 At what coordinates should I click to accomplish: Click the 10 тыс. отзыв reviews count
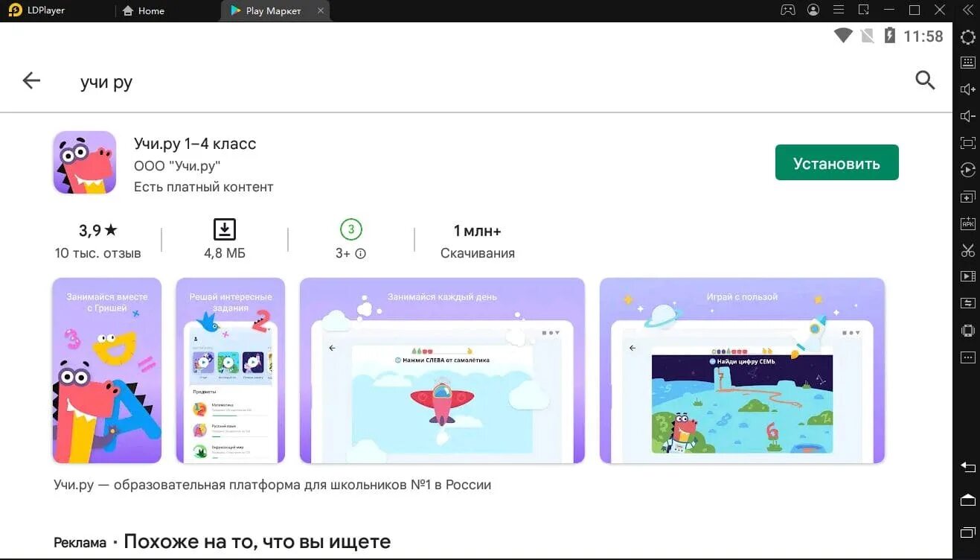98,253
